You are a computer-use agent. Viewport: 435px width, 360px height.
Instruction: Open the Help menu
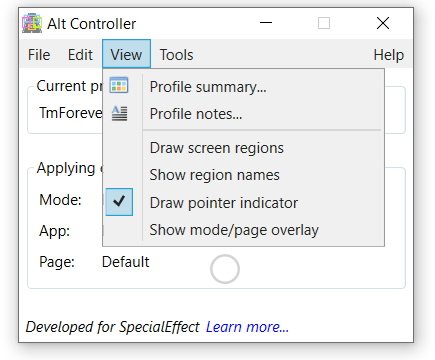pos(389,55)
